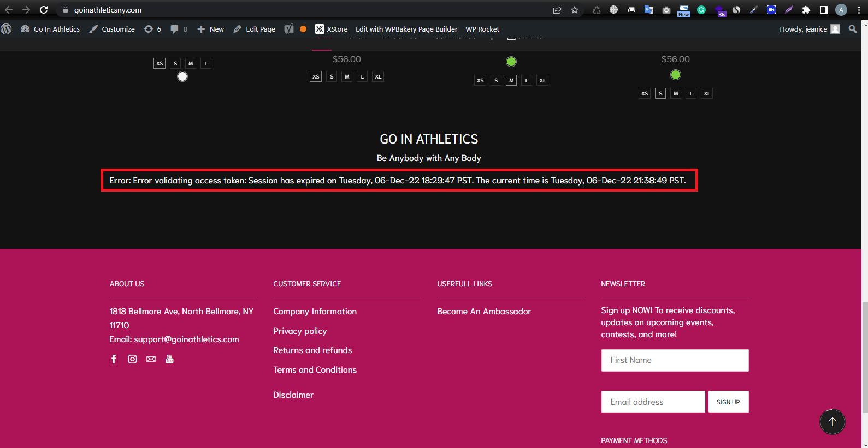Image resolution: width=868 pixels, height=448 pixels.
Task: Go back with the browser back arrow
Action: (x=9, y=10)
